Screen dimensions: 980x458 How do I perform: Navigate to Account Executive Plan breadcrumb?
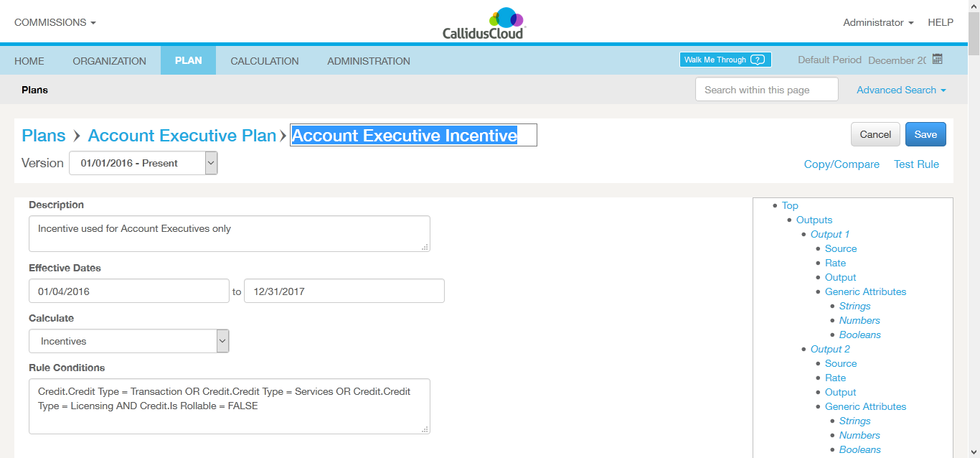click(x=182, y=136)
